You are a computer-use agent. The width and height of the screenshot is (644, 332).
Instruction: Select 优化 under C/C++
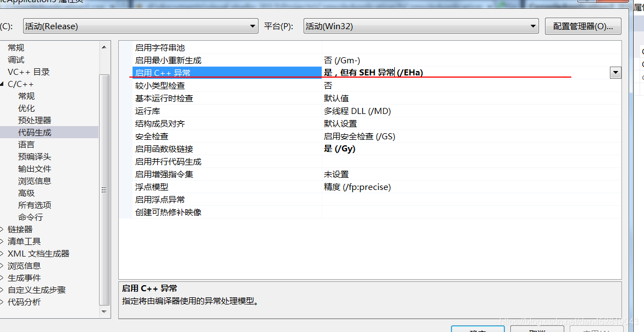[x=26, y=108]
